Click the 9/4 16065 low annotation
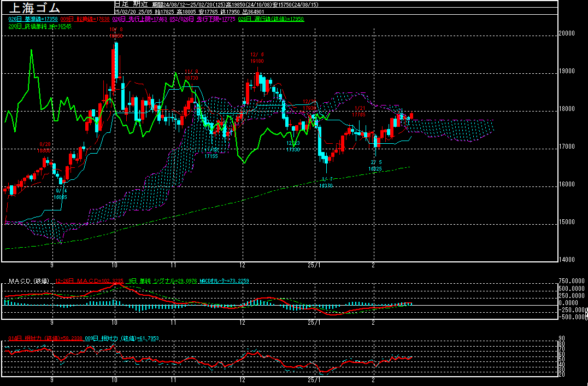The image size is (588, 386). (x=60, y=194)
